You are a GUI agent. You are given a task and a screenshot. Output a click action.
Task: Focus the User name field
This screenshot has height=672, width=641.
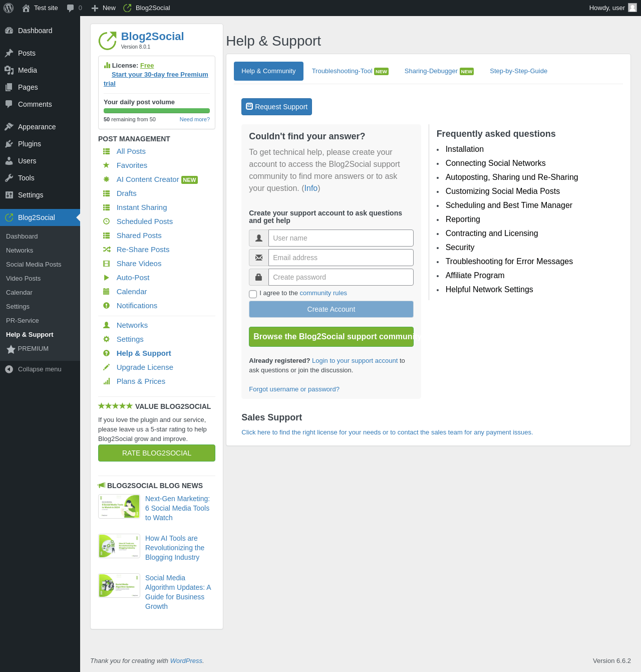tap(341, 238)
